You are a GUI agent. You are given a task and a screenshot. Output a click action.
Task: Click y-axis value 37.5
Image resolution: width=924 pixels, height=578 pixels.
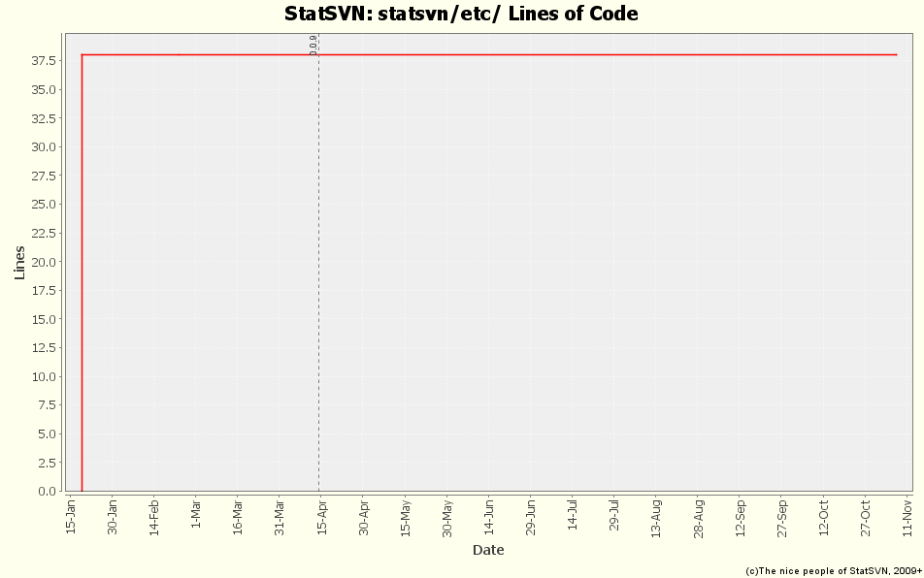[45, 61]
